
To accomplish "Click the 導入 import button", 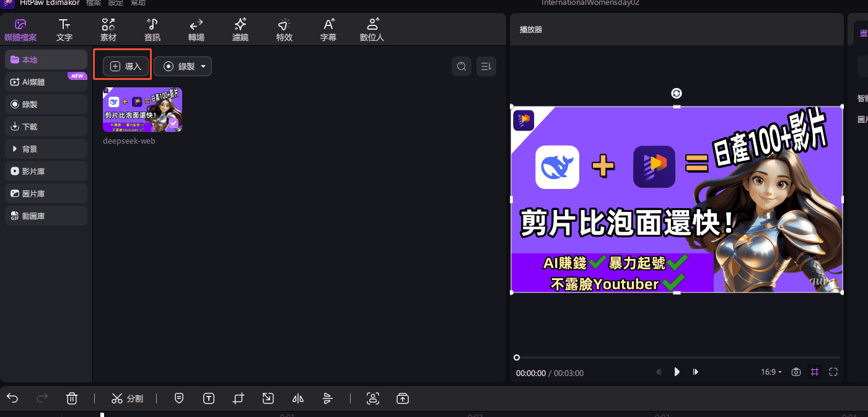I will coord(122,66).
